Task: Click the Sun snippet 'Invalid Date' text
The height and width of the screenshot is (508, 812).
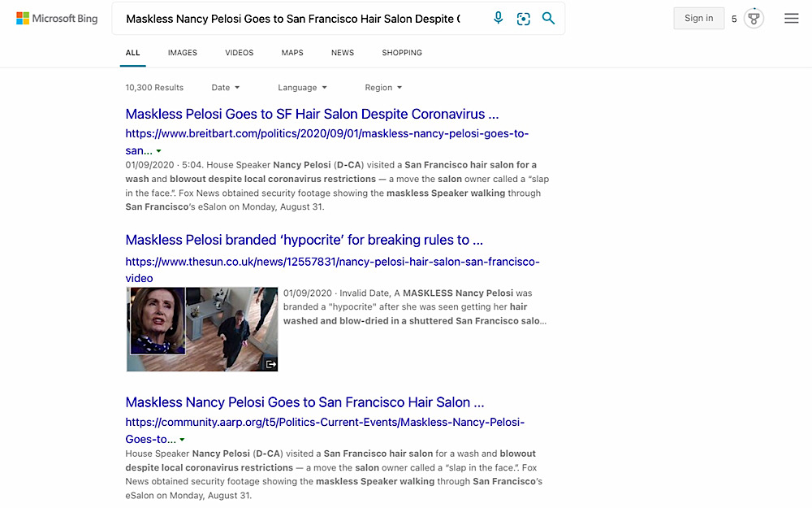Action: click(x=414, y=307)
